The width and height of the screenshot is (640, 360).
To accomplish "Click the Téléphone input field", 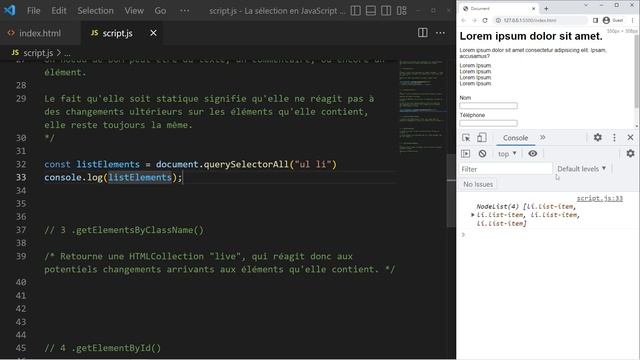I will [488, 123].
